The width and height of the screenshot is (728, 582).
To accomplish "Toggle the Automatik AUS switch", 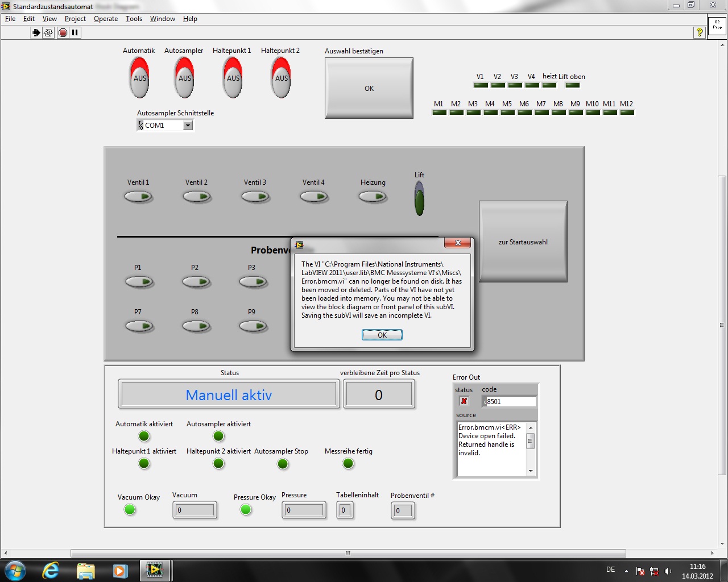I will pos(139,77).
